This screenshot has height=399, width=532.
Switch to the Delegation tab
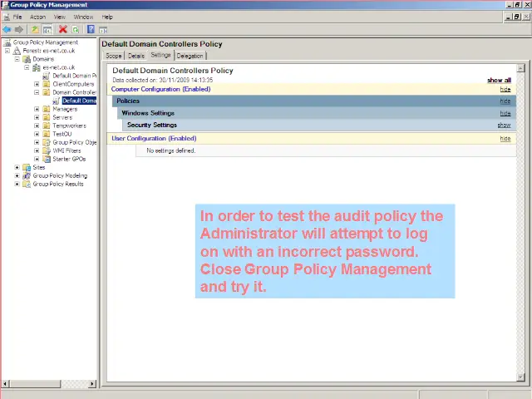(x=190, y=56)
